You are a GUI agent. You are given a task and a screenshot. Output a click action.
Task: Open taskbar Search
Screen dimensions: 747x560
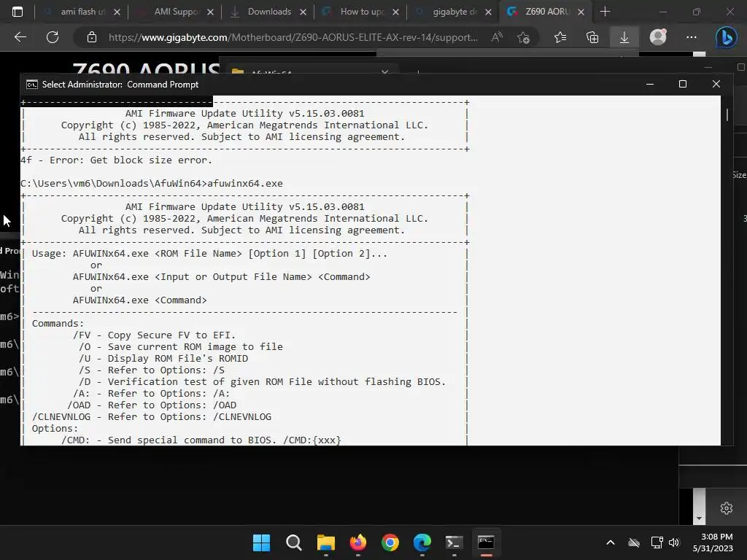[x=293, y=542]
